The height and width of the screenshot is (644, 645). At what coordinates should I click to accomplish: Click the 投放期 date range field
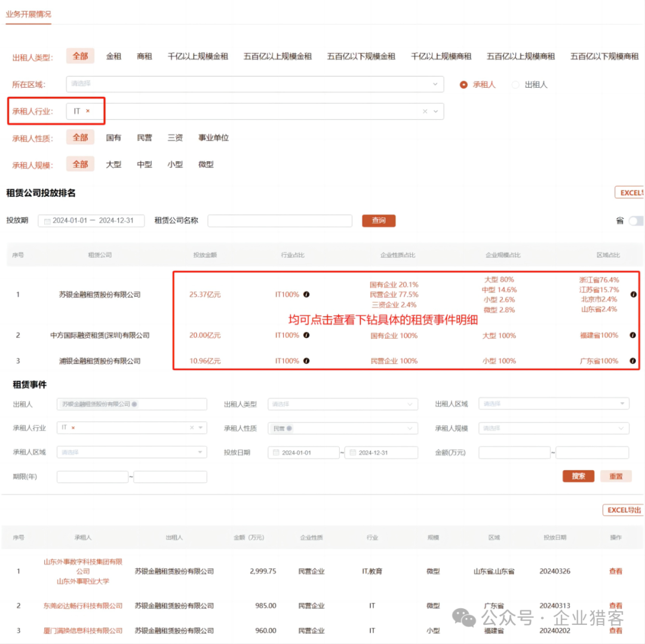(x=91, y=221)
